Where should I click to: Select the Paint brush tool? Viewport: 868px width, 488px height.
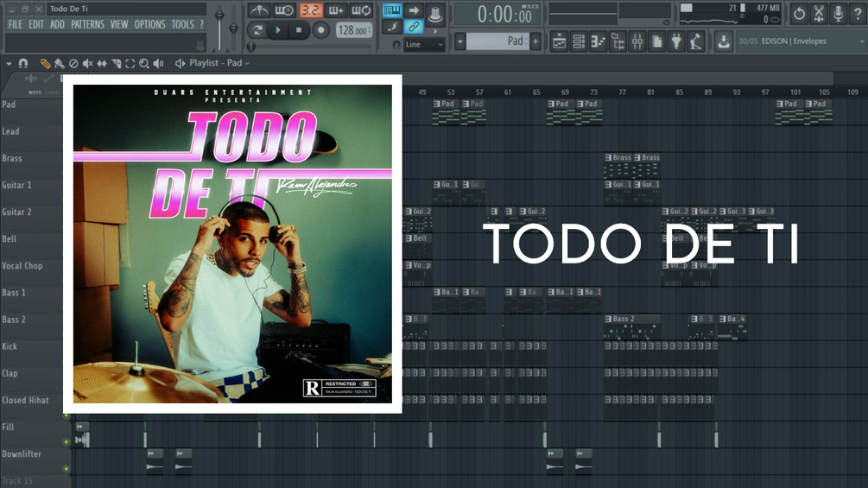(x=60, y=64)
